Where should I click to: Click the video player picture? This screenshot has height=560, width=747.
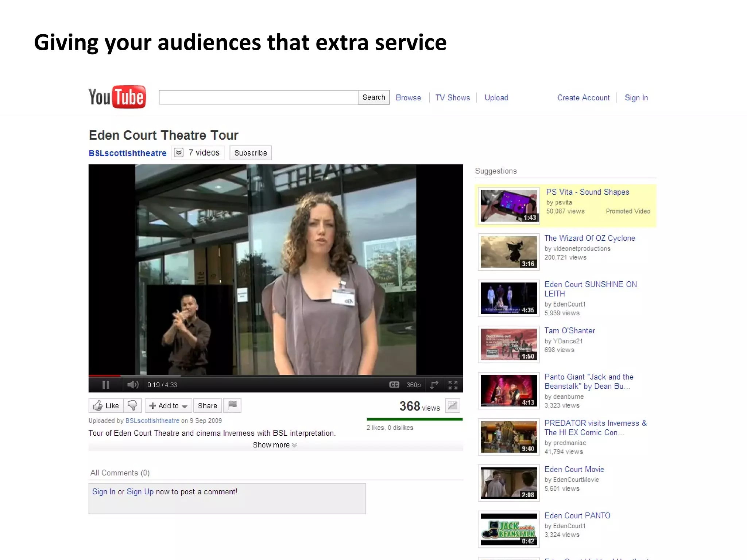[x=276, y=269]
